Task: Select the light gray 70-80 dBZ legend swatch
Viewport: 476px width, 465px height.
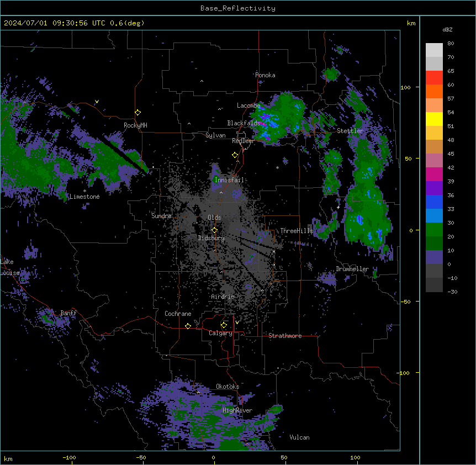Action: click(x=434, y=50)
